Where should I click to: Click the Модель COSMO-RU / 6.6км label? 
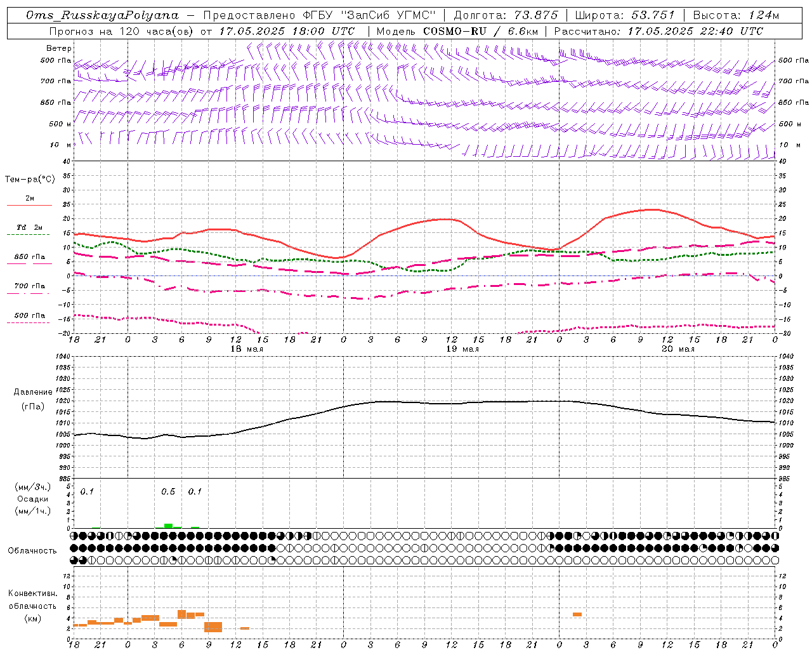457,31
